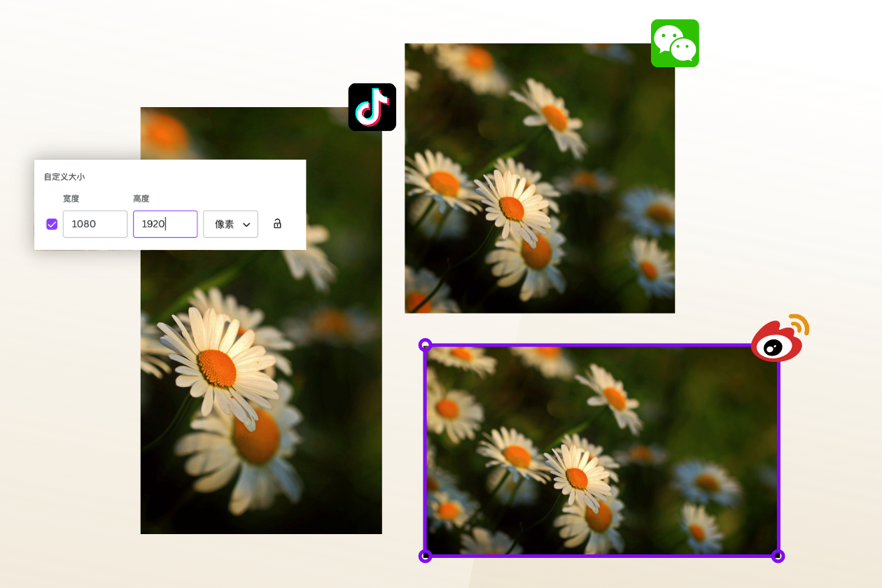Click the 宽度 label text
The image size is (882, 588).
[71, 199]
